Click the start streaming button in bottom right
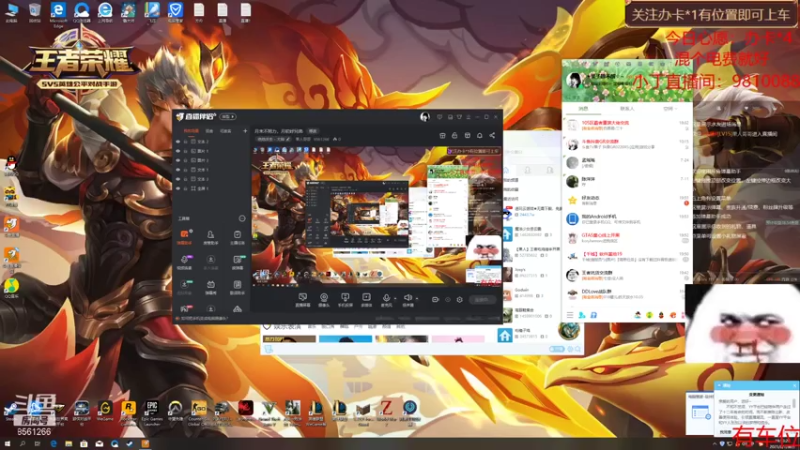 482,299
